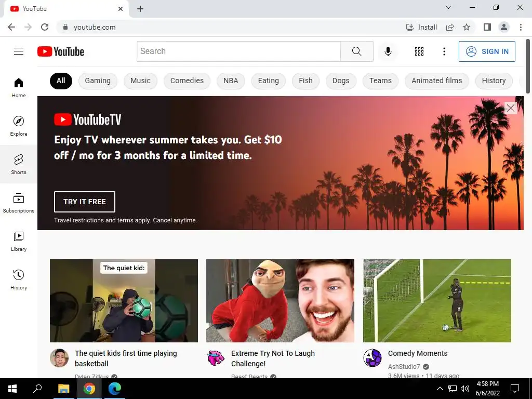
Task: Open Explore in sidebar
Action: pos(19,126)
